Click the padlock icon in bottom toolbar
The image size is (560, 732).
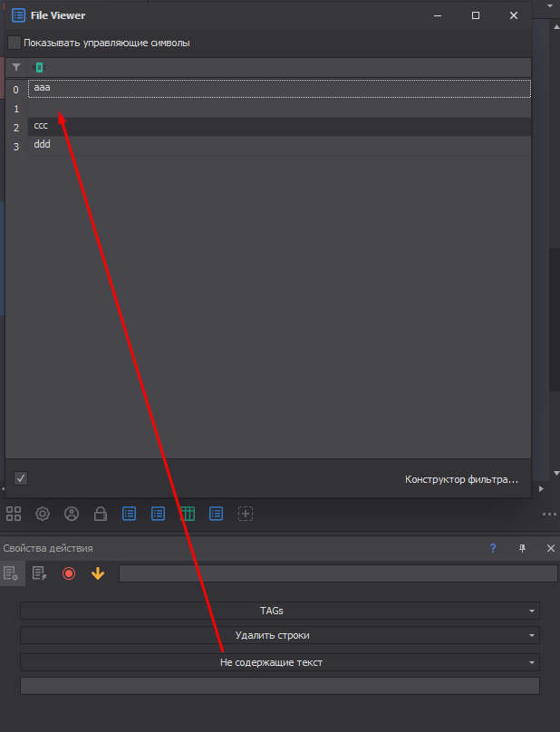(x=101, y=514)
